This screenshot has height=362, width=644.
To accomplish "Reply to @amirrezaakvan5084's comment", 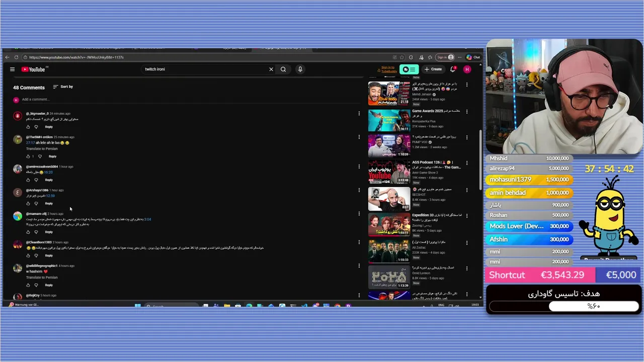I will click(x=49, y=180).
